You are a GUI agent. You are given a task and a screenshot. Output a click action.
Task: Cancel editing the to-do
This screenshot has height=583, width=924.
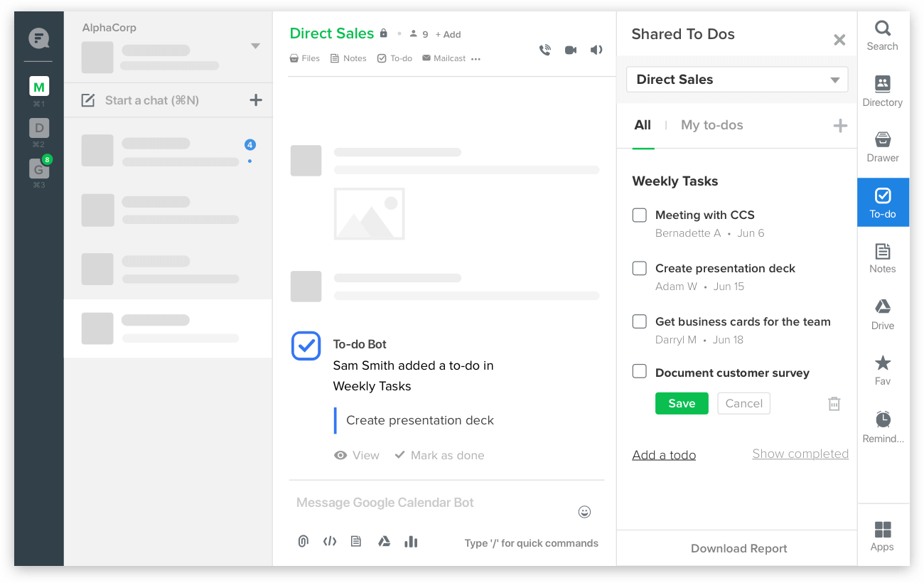[743, 403]
